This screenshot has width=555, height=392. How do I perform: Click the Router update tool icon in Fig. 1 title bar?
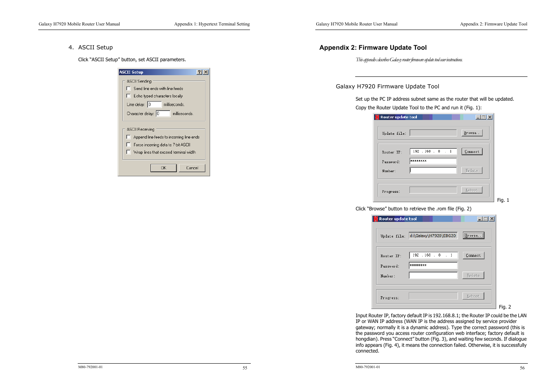coord(377,117)
